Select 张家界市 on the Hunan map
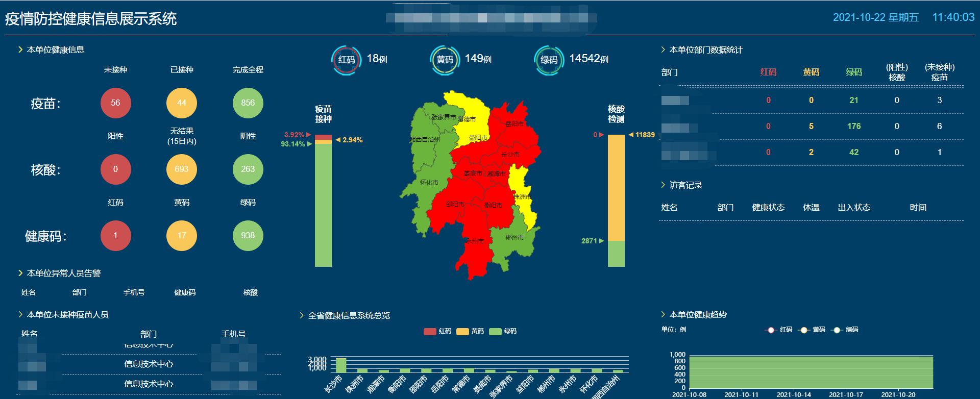 pyautogui.click(x=444, y=117)
